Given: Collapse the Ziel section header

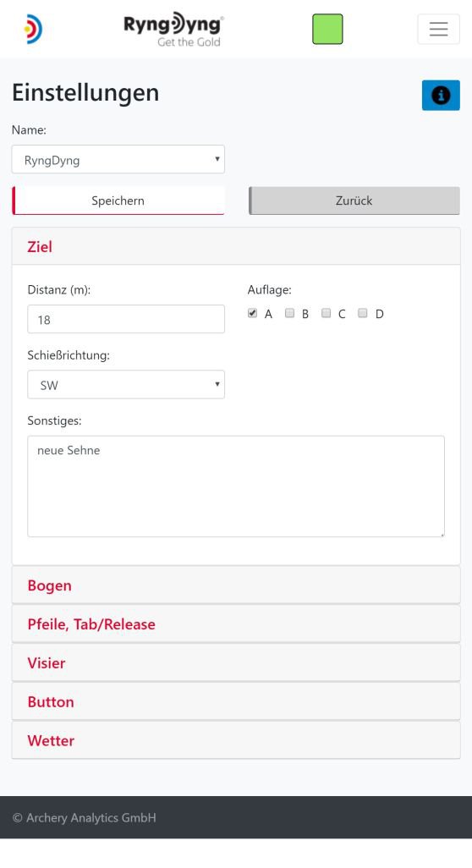Looking at the screenshot, I should [236, 246].
